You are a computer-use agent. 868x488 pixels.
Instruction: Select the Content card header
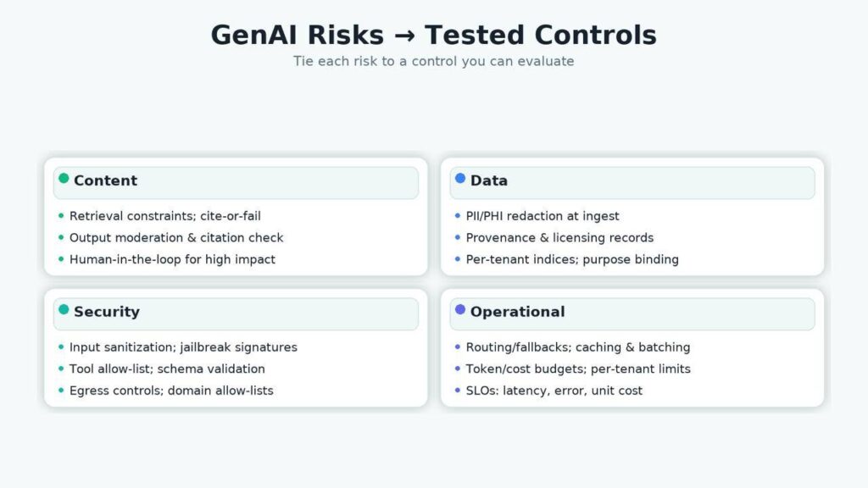tap(236, 182)
